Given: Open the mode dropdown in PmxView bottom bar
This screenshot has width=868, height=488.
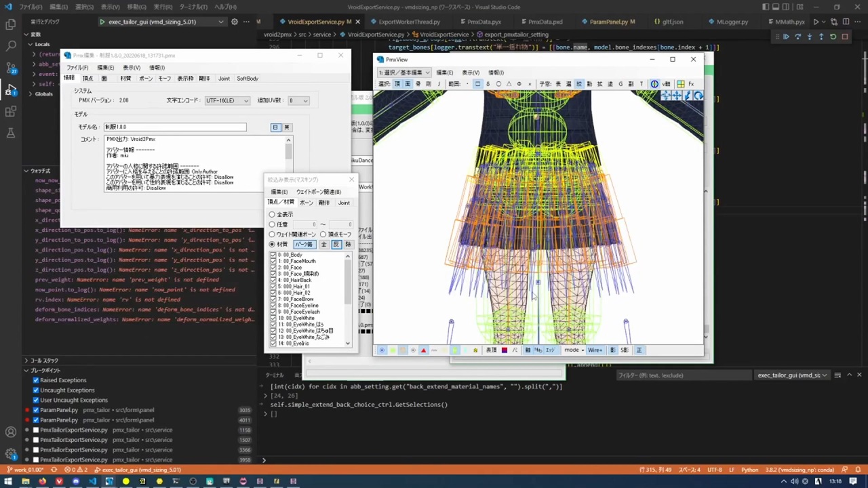Looking at the screenshot, I should 573,350.
